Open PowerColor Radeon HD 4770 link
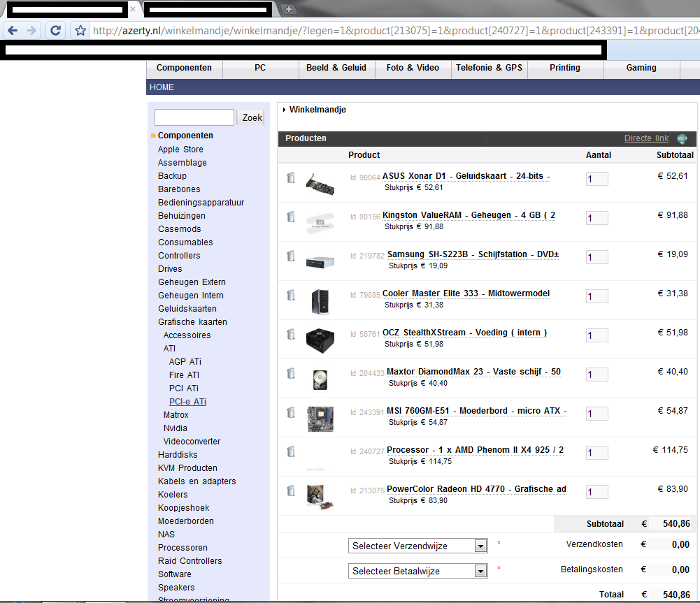700x603 pixels. tap(476, 489)
